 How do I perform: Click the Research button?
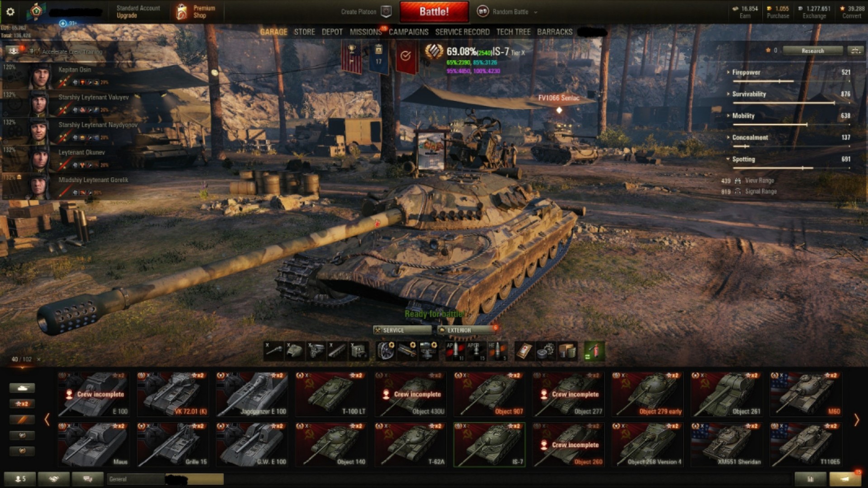[812, 51]
